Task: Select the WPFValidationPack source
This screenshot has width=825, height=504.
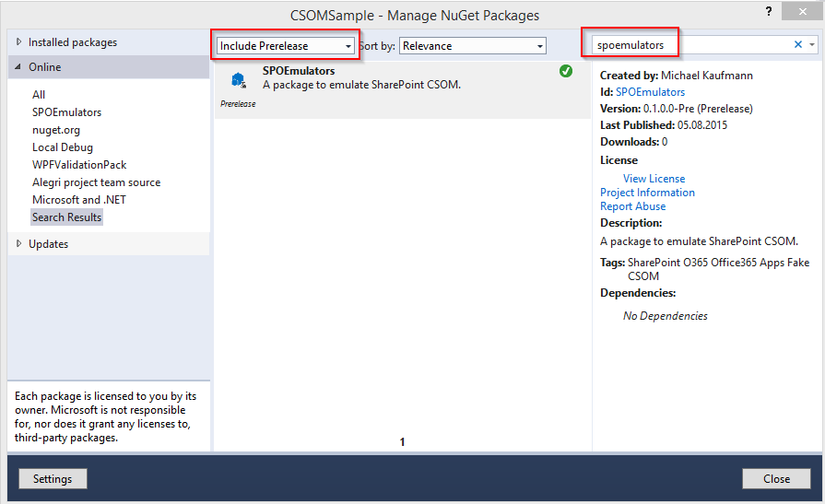Action: pos(79,165)
